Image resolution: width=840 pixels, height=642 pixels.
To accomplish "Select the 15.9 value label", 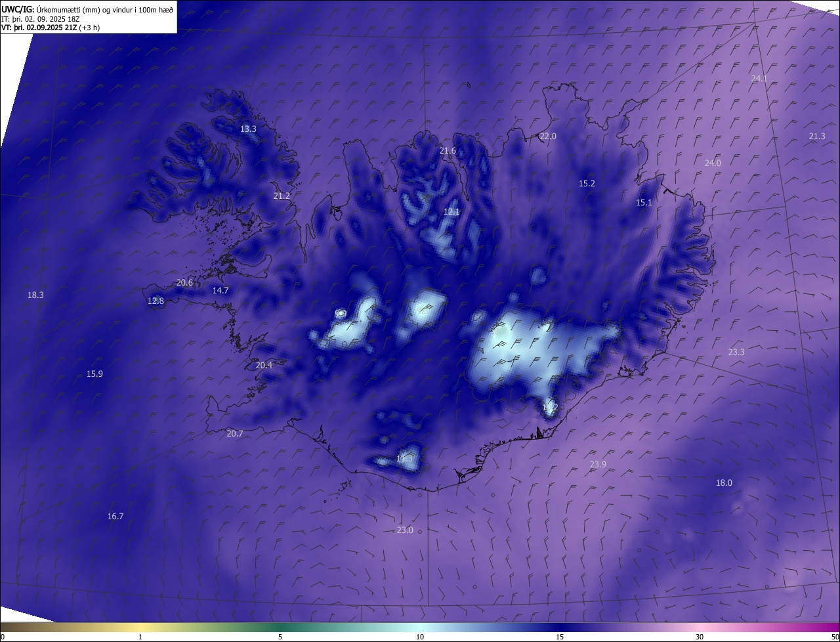I will 94,374.
